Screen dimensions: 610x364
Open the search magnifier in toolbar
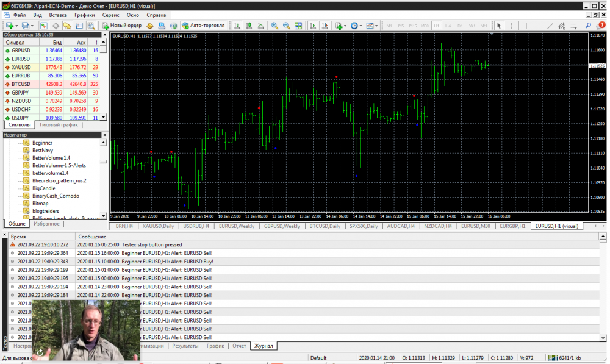point(589,26)
